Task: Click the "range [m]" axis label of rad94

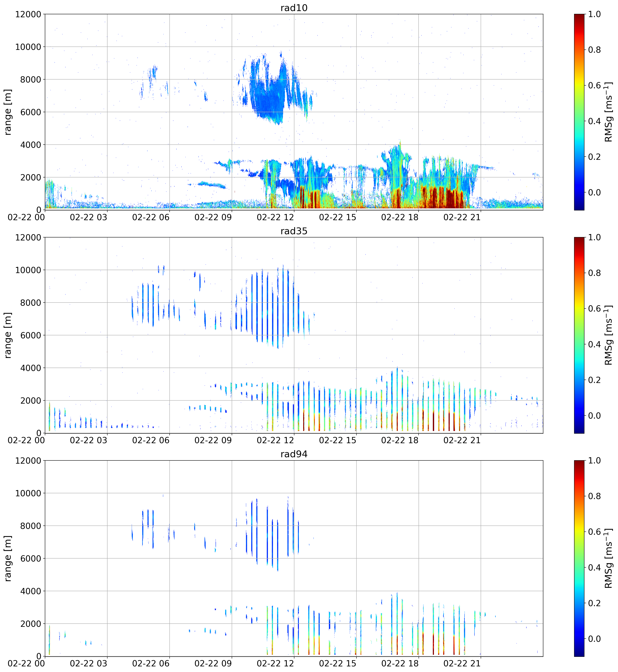Action: tap(8, 558)
